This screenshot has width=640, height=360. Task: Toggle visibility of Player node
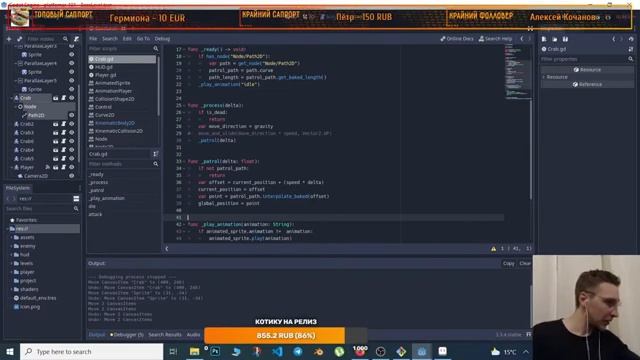72,167
